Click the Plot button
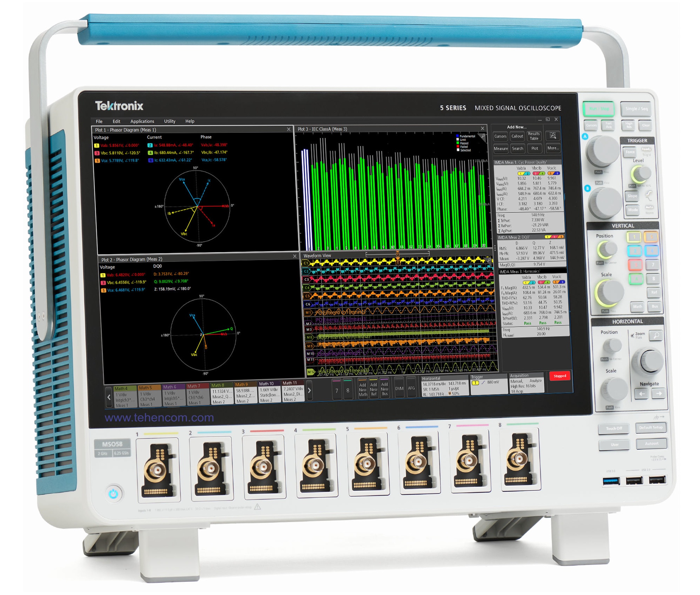 [x=534, y=148]
